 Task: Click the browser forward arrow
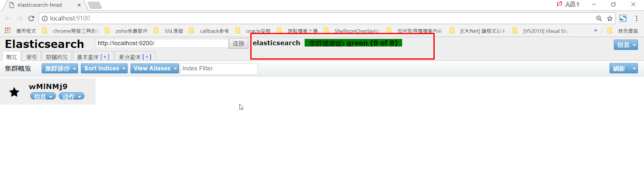pos(19,19)
